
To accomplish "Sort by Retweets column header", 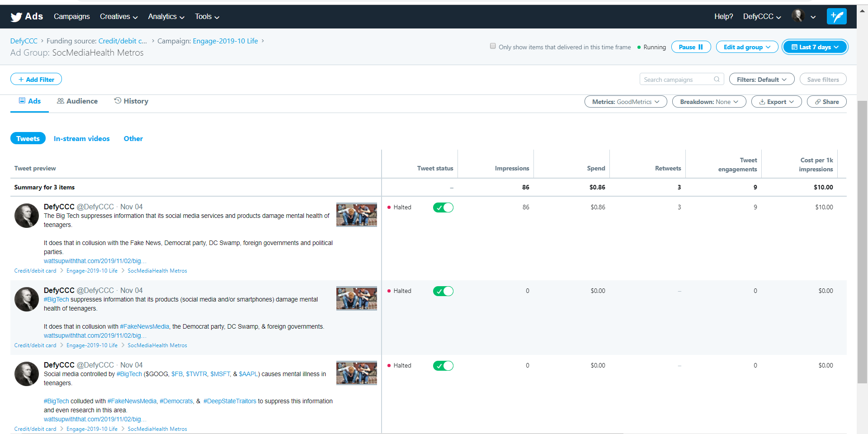I will 668,168.
